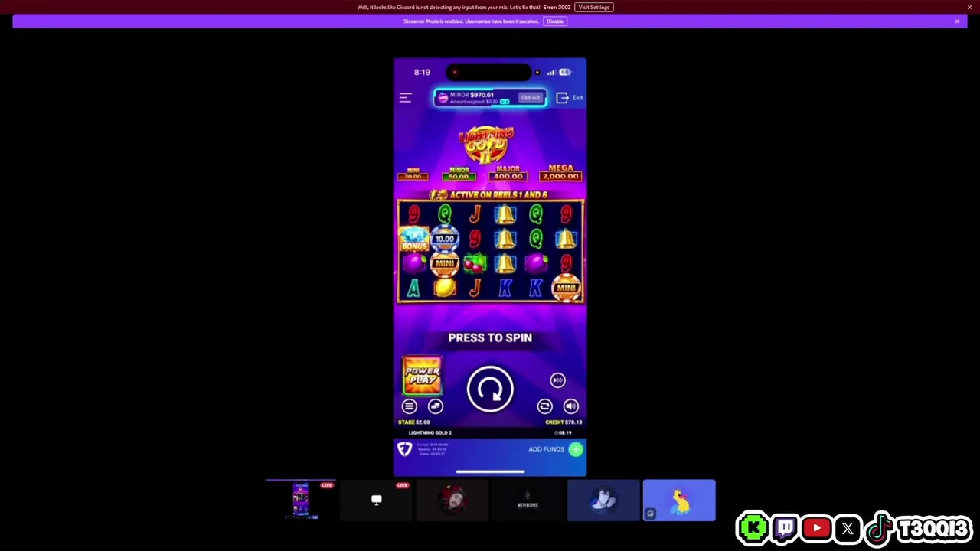The width and height of the screenshot is (980, 551).
Task: Click the Lightning Gold II game logo
Action: pos(487,145)
